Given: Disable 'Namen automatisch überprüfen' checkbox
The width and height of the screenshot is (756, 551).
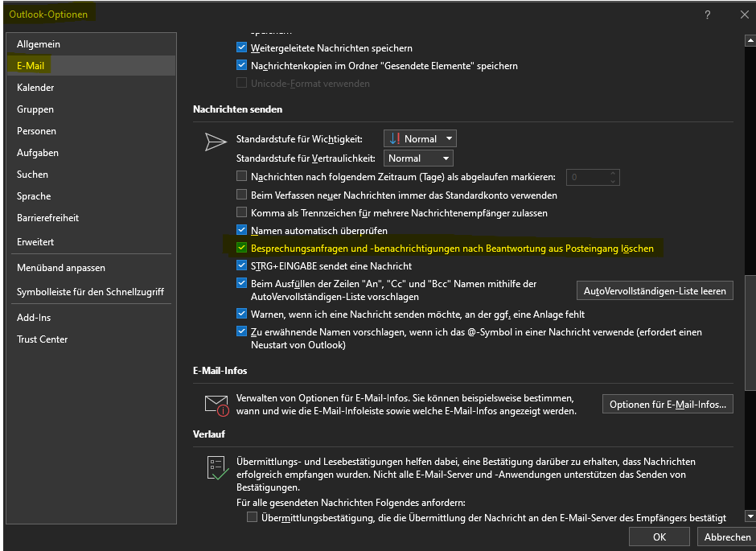Looking at the screenshot, I should 242,231.
